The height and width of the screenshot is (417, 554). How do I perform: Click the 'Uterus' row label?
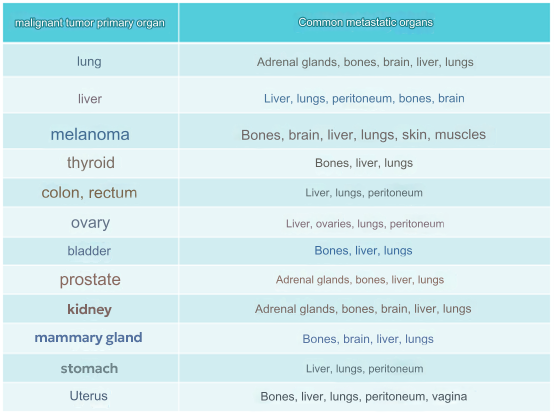[x=88, y=396]
